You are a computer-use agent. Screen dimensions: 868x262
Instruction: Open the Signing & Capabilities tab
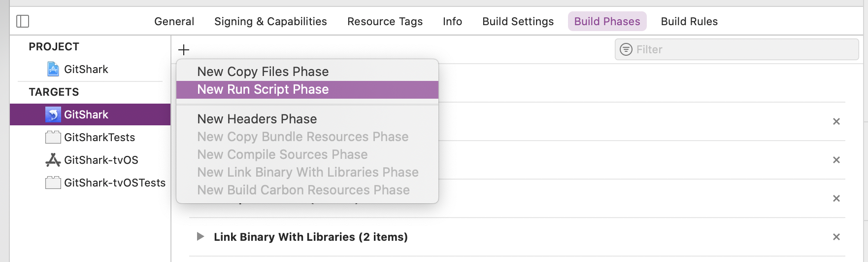[x=270, y=21]
